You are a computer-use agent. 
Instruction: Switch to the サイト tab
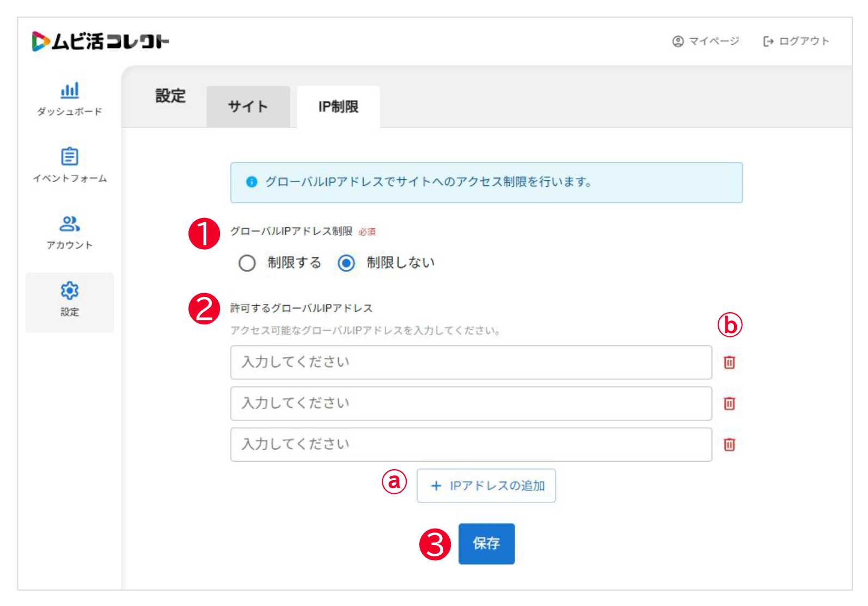[x=248, y=107]
